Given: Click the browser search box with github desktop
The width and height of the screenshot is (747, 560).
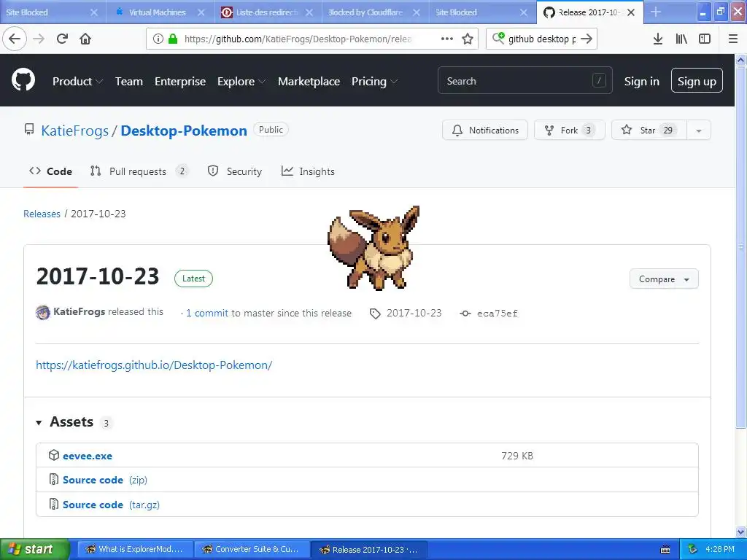Looking at the screenshot, I should [x=541, y=39].
